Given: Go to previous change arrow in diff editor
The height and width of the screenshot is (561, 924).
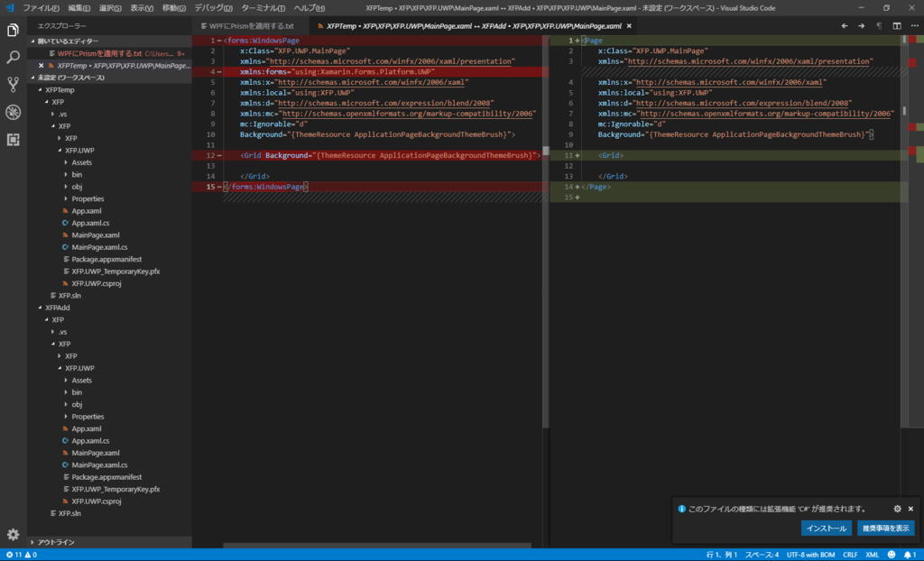Looking at the screenshot, I should [x=845, y=26].
